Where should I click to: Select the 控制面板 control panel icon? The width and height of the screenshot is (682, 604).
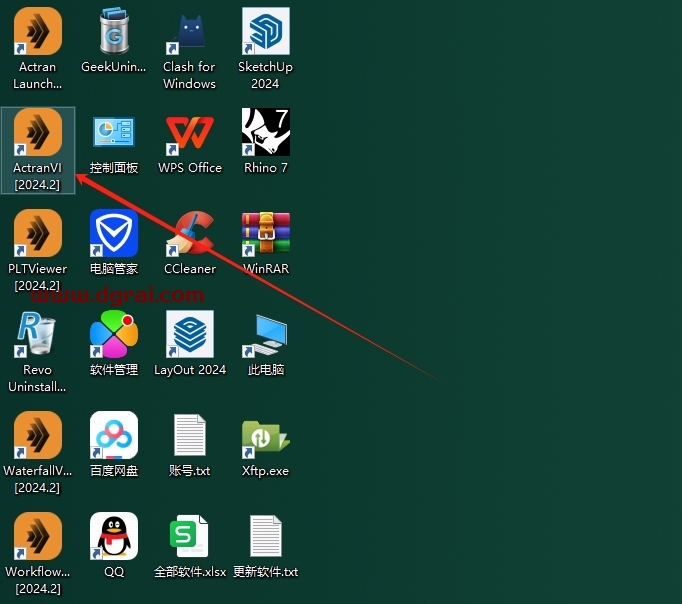tap(114, 132)
